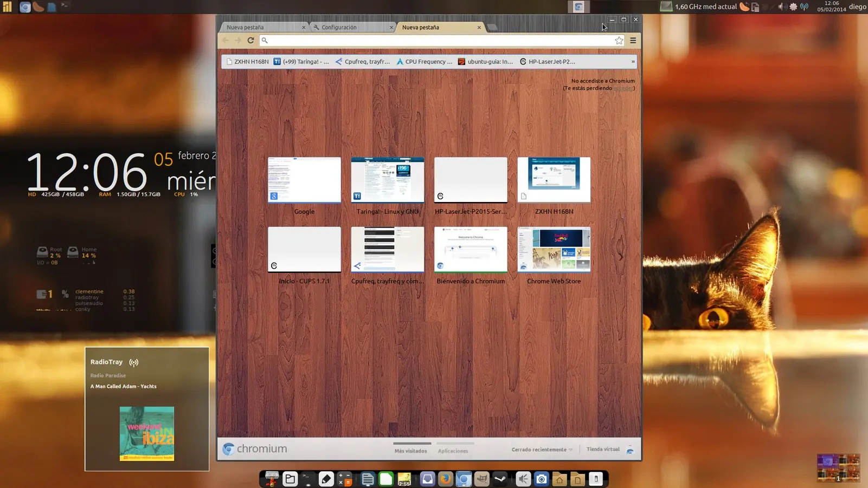
Task: Open the terminal from the dock
Action: [x=307, y=479]
